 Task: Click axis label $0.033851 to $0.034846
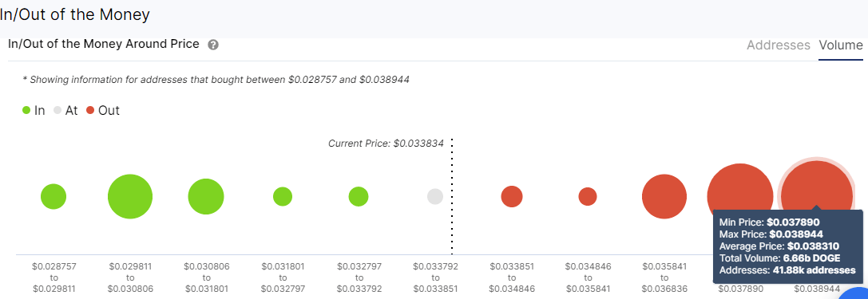point(512,277)
